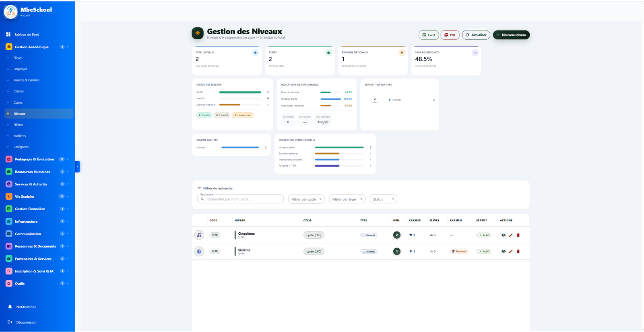Image resolution: width=644 pixels, height=332 pixels.
Task: Click the Infrastructure sidebar icon
Action: [9, 221]
